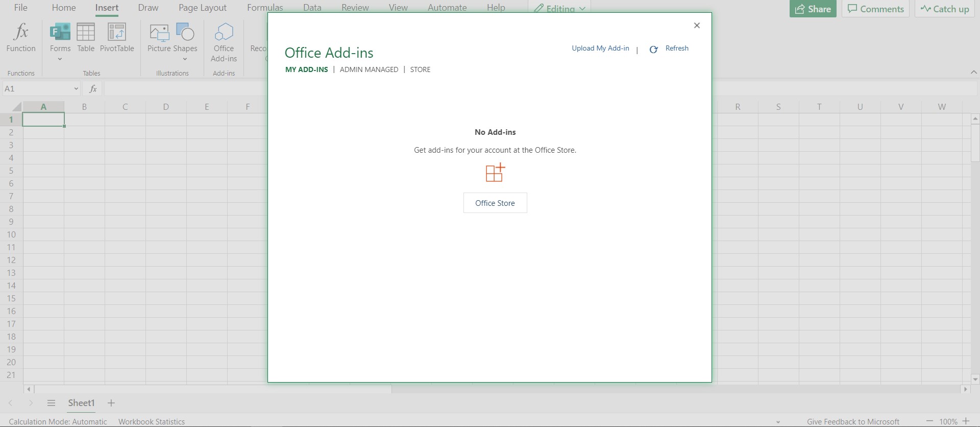Switch to the Home tab

click(x=64, y=8)
